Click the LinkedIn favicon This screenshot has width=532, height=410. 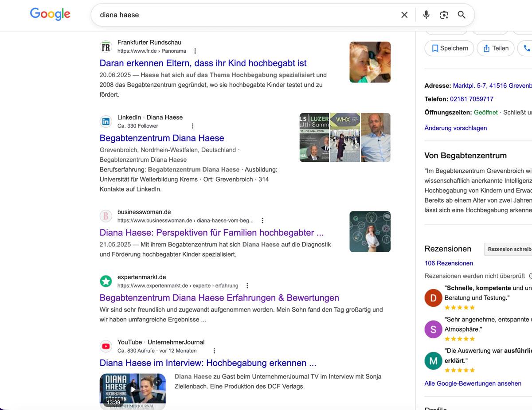coord(106,121)
